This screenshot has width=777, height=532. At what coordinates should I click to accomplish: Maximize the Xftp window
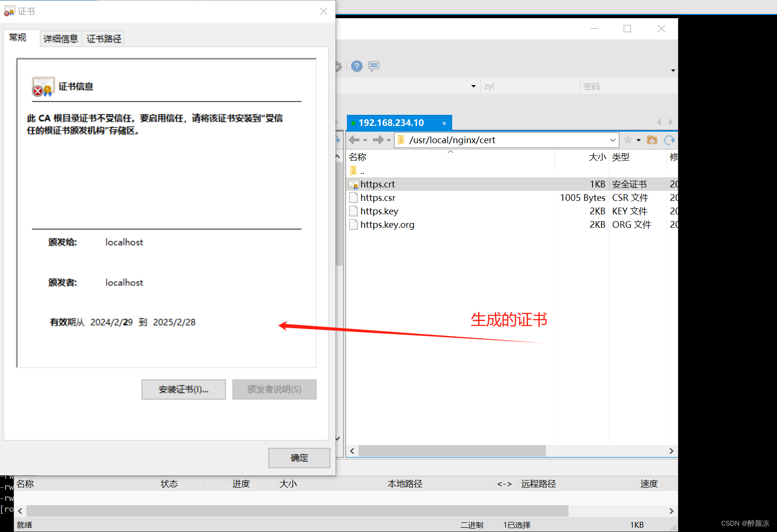pyautogui.click(x=627, y=29)
